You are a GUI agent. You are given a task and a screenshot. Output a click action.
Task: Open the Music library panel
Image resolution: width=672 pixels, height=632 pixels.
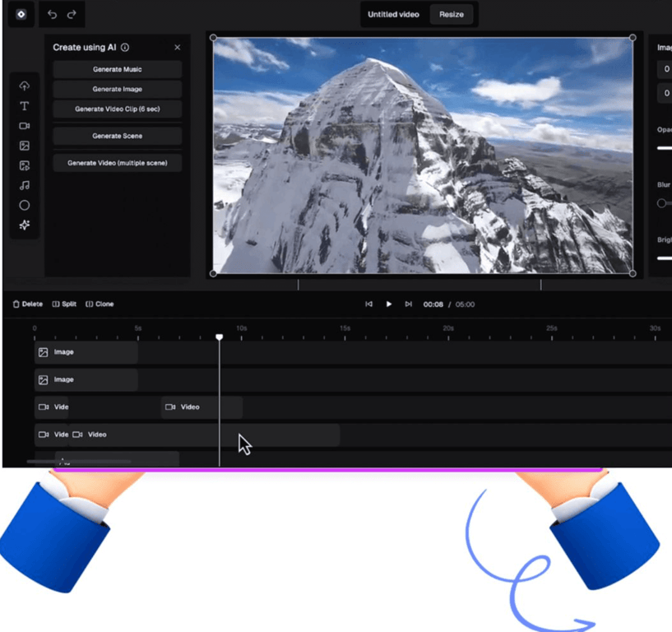point(24,185)
